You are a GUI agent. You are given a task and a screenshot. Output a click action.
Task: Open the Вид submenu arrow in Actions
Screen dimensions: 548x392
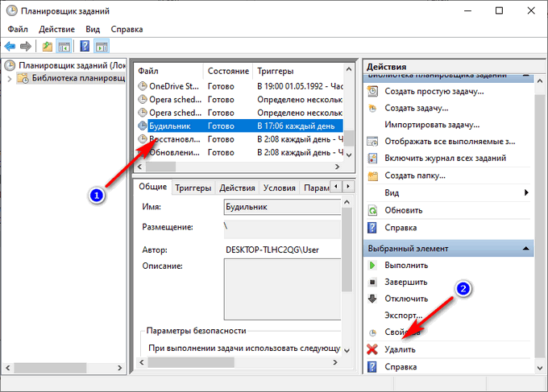[525, 193]
